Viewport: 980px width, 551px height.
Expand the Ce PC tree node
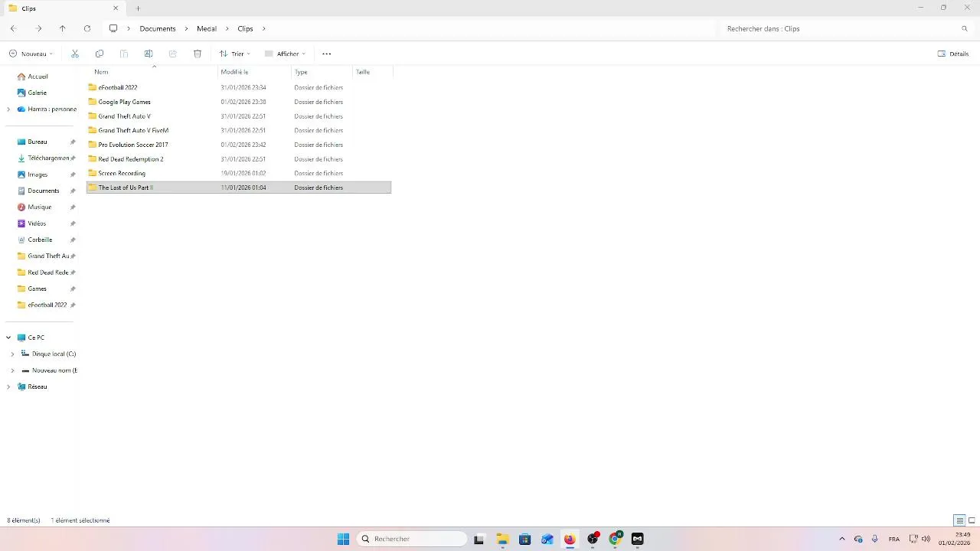(8, 337)
